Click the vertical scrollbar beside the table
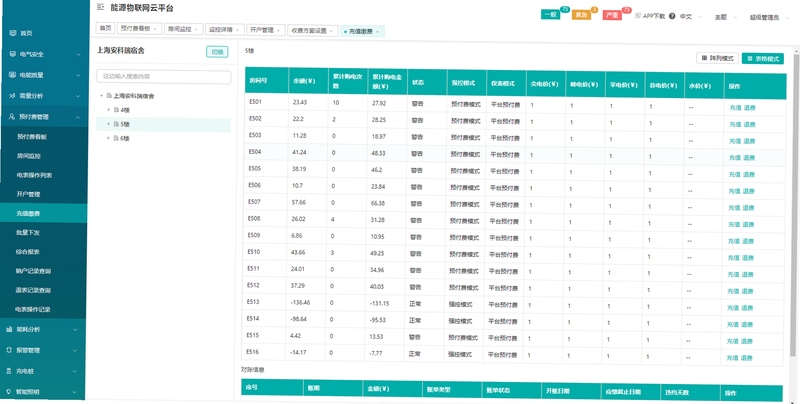800x404 pixels. [x=796, y=204]
